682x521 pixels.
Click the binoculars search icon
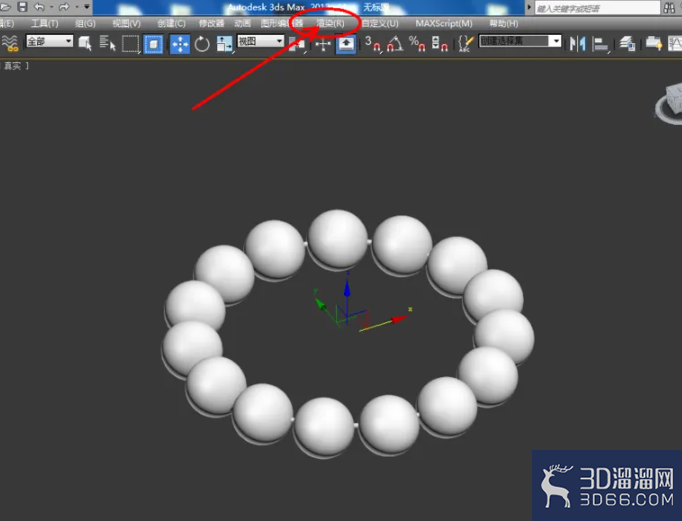(x=669, y=8)
